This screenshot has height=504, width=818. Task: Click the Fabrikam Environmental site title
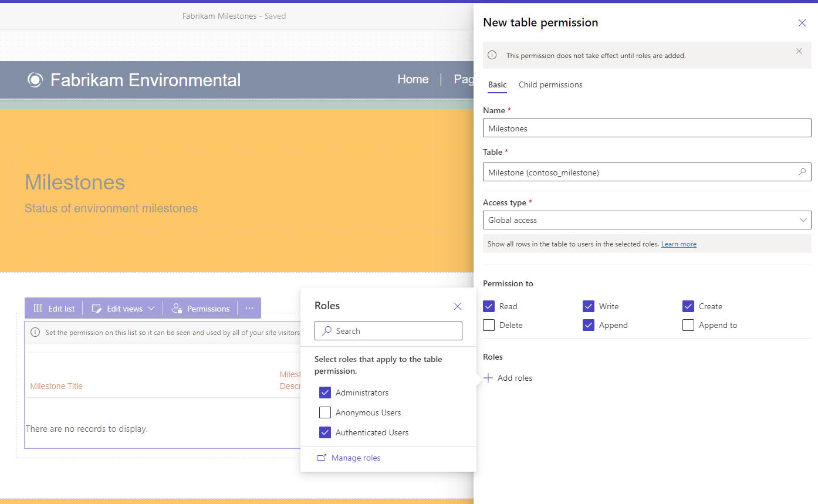[146, 80]
